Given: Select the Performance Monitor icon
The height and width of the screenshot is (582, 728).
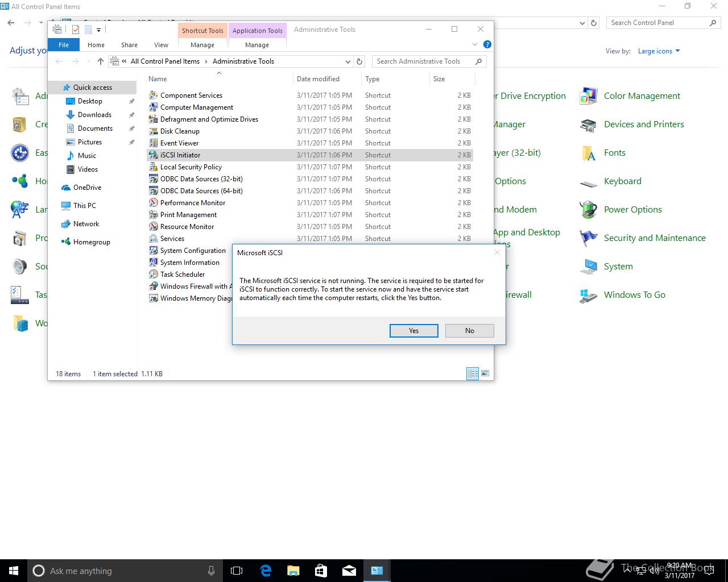Looking at the screenshot, I should click(153, 203).
